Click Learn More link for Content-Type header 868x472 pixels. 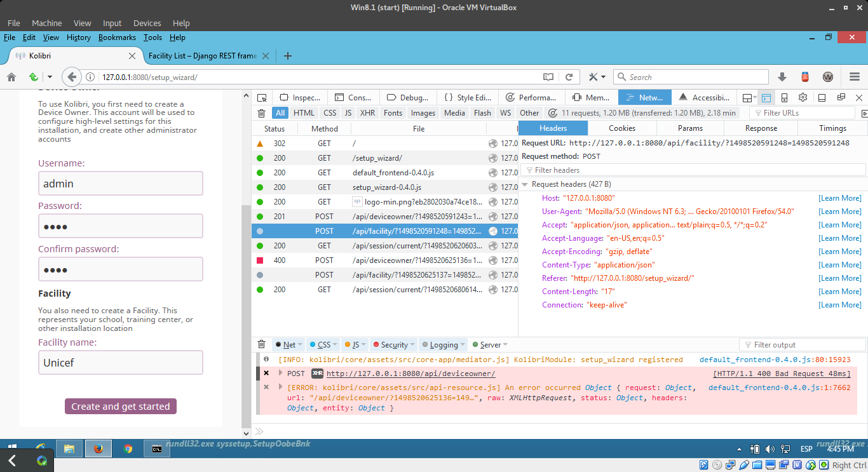839,265
